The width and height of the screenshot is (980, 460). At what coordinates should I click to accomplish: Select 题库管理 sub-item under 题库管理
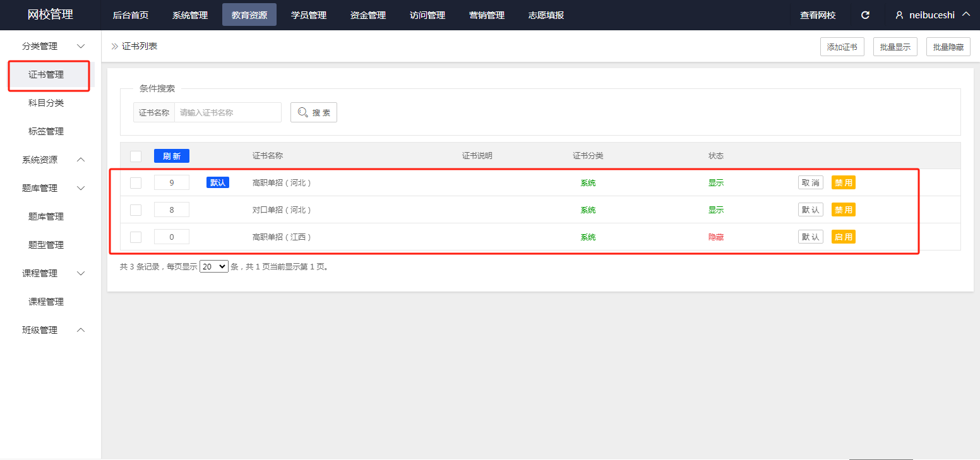point(46,216)
